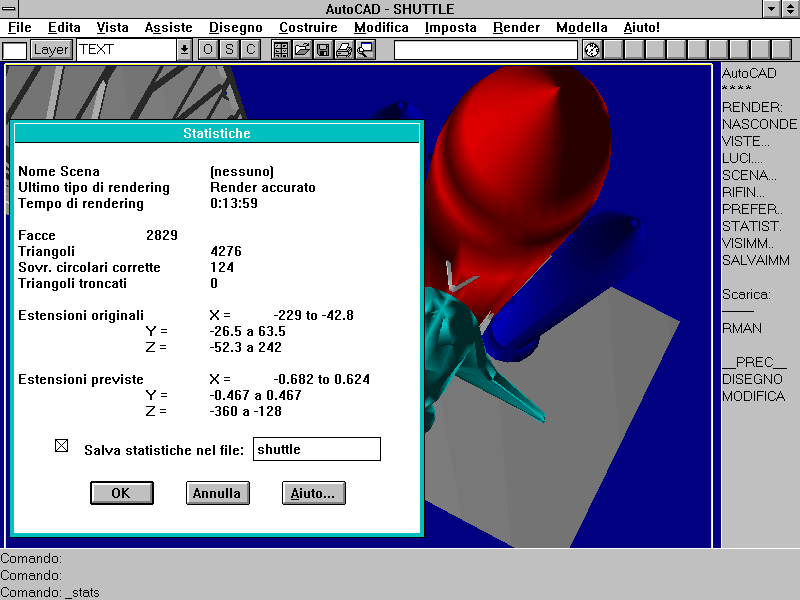Click the Comando: _stats command line
This screenshot has height=600, width=800.
pos(50,592)
